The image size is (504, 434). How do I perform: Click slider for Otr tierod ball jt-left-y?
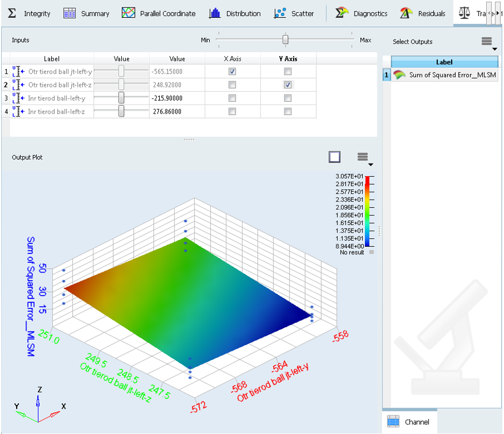pos(121,71)
